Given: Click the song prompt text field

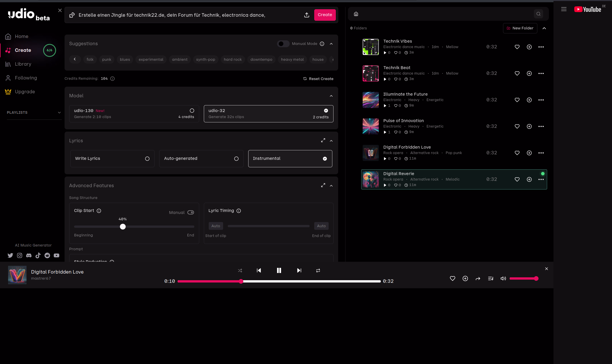Looking at the screenshot, I should click(x=189, y=15).
